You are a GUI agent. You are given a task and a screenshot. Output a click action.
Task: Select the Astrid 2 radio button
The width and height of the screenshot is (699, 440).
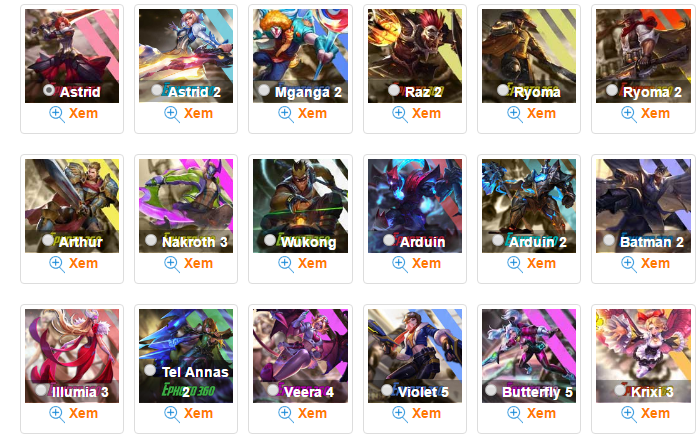[156, 90]
